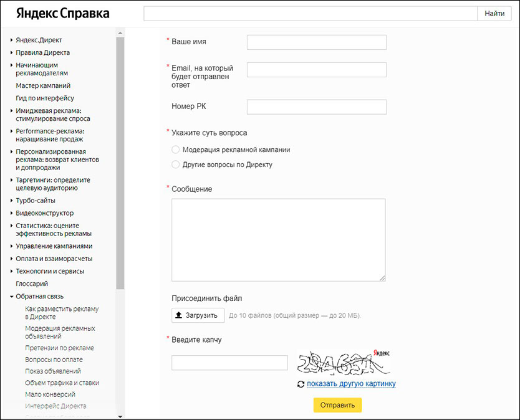The height and width of the screenshot is (420, 520).
Task: Click the Найти search button
Action: click(494, 14)
